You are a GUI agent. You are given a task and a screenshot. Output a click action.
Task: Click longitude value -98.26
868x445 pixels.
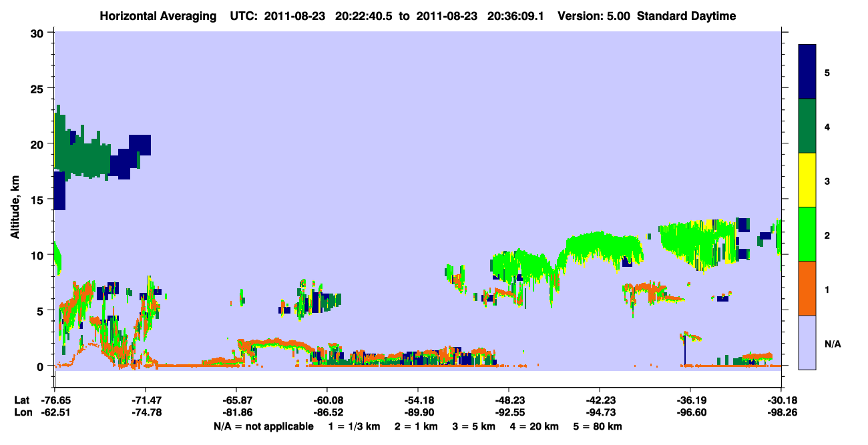pos(781,412)
